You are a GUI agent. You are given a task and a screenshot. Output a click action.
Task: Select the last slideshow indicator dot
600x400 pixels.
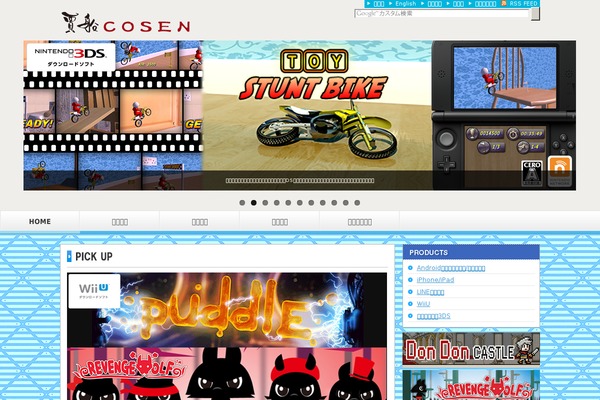(x=357, y=202)
